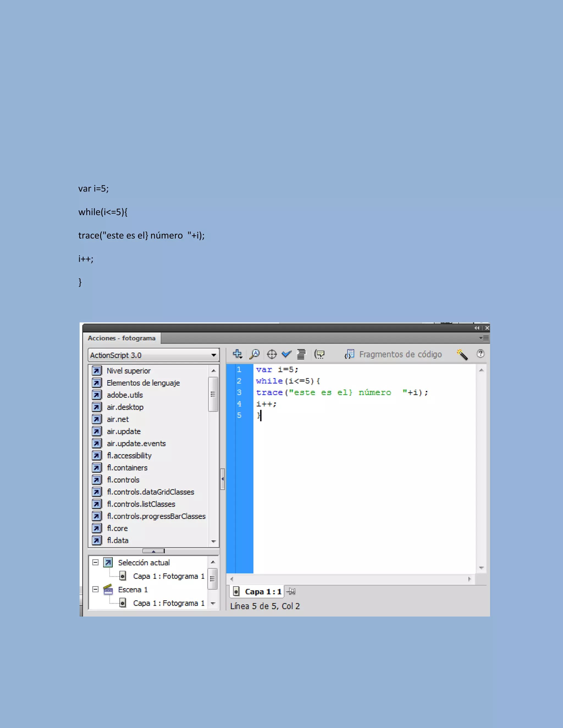Open the fl.core package
The image size is (563, 728).
117,528
